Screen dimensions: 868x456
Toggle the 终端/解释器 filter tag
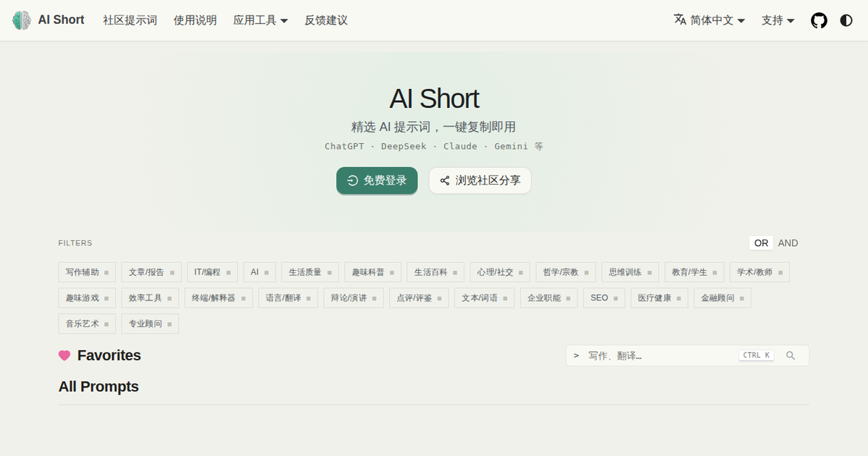coord(220,297)
